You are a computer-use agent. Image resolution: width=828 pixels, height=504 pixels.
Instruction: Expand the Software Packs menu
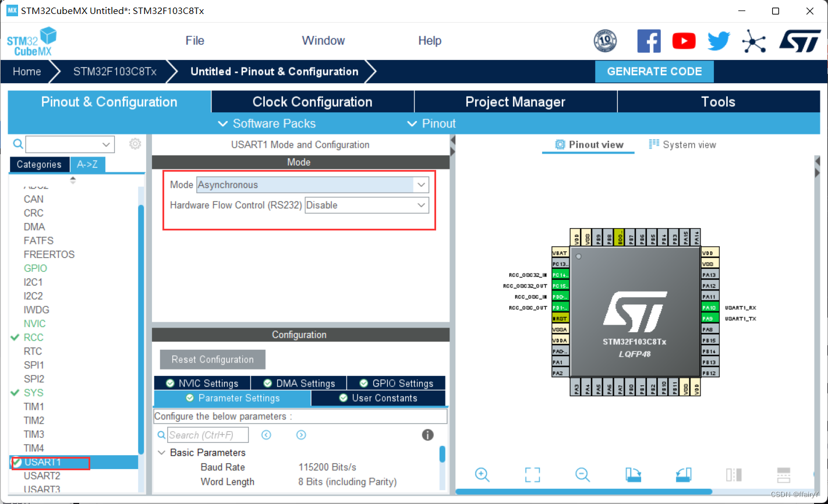pos(267,123)
